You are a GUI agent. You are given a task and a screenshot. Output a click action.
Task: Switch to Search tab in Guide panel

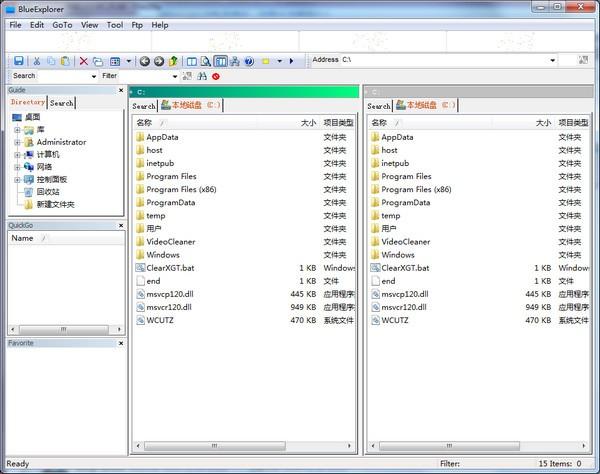(x=62, y=103)
